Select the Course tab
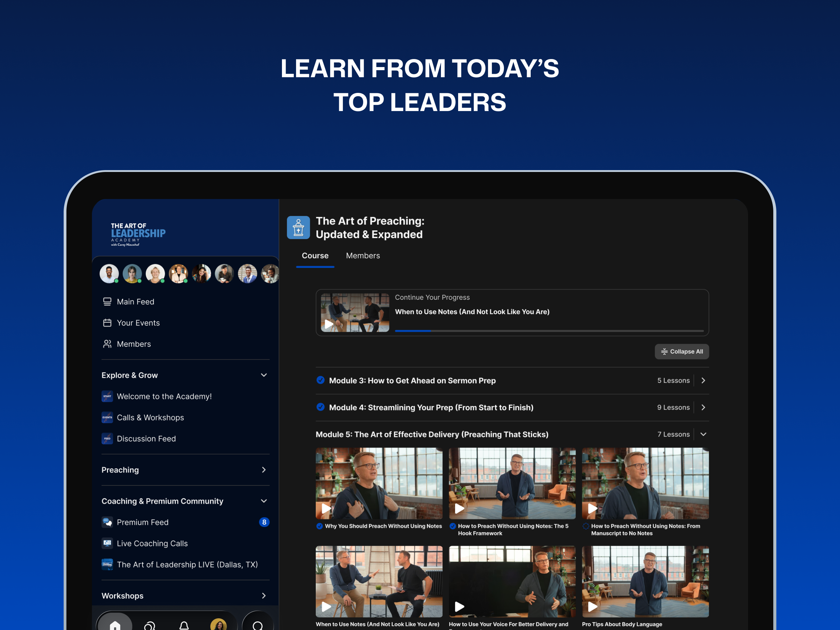 coord(315,256)
